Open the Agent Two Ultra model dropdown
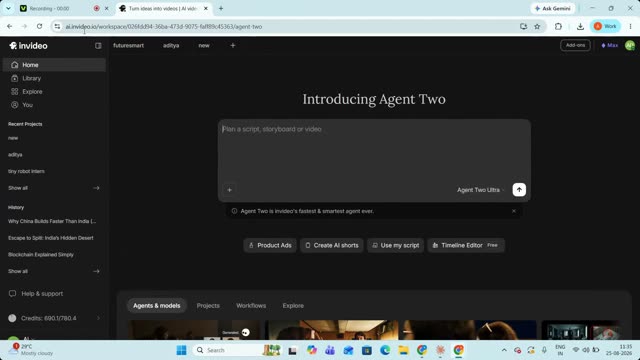640x360 pixels. pyautogui.click(x=480, y=190)
